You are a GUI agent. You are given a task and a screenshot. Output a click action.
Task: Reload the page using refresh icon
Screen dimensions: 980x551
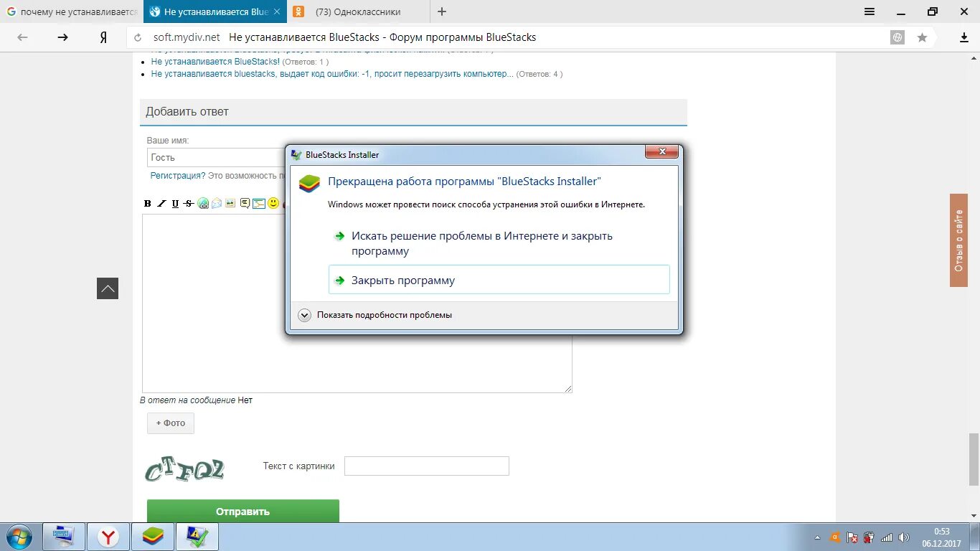(138, 37)
